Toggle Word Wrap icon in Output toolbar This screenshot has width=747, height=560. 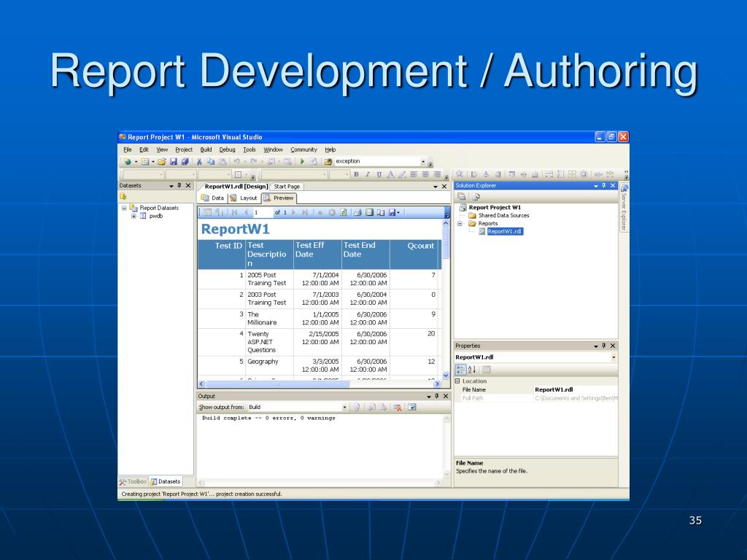[x=412, y=407]
